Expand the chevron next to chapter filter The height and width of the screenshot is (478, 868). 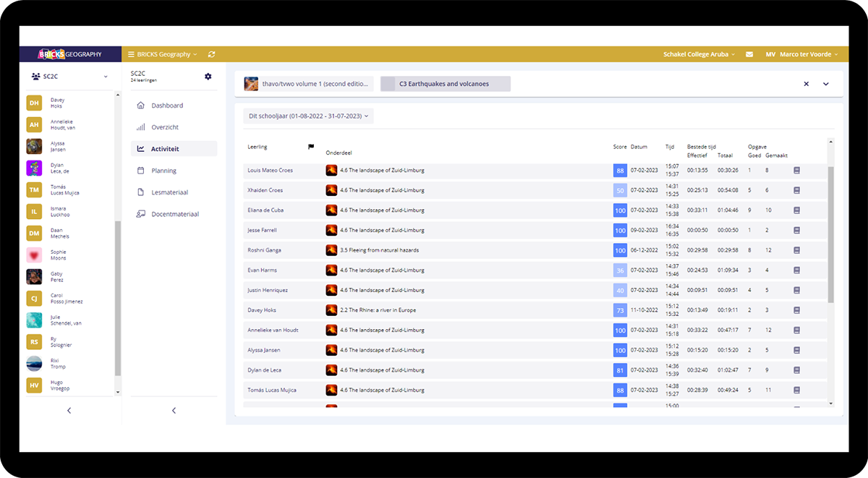825,84
